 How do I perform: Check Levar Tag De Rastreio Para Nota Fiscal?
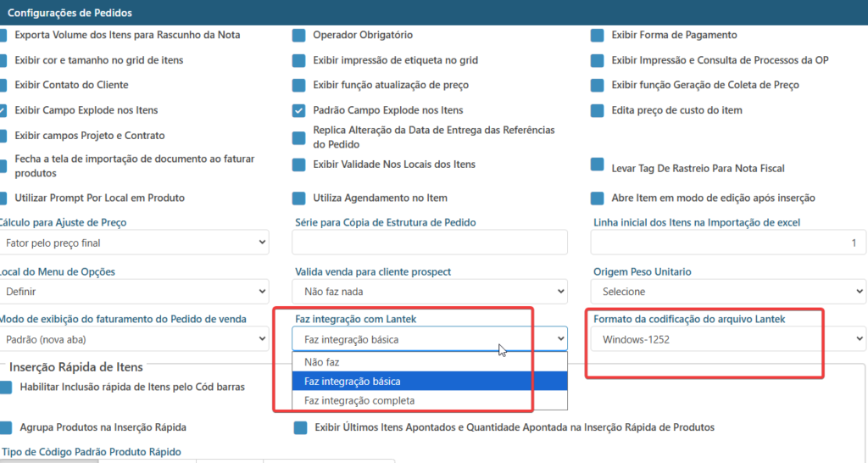[598, 165]
